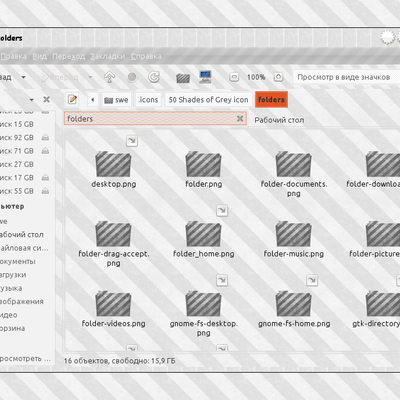Open the Правка menu
400x400 pixels.
pos(13,56)
